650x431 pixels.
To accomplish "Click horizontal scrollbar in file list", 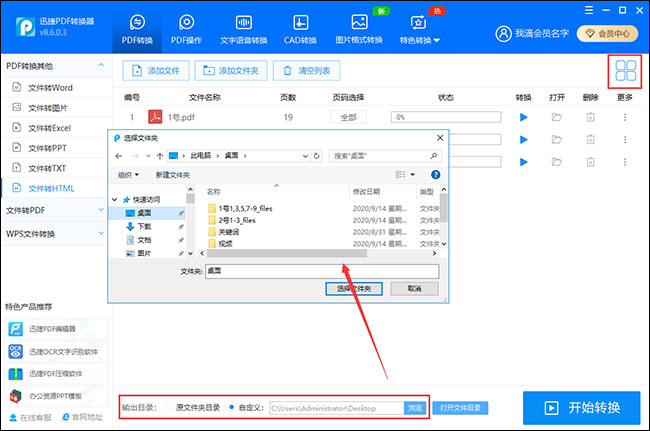I will pyautogui.click(x=286, y=253).
